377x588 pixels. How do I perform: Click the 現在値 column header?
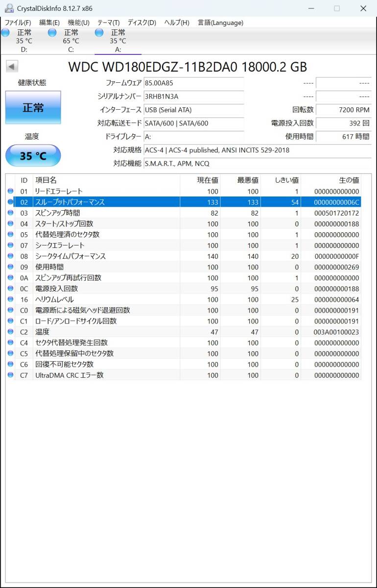point(200,180)
